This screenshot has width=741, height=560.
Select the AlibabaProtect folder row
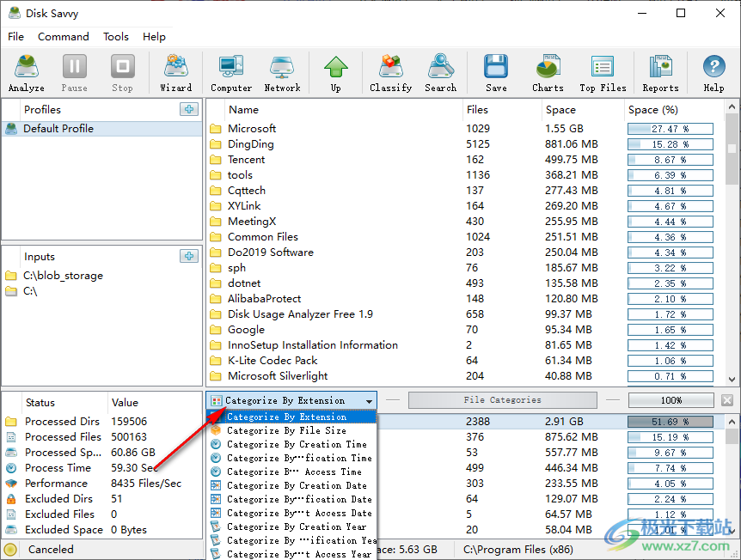[x=465, y=298]
